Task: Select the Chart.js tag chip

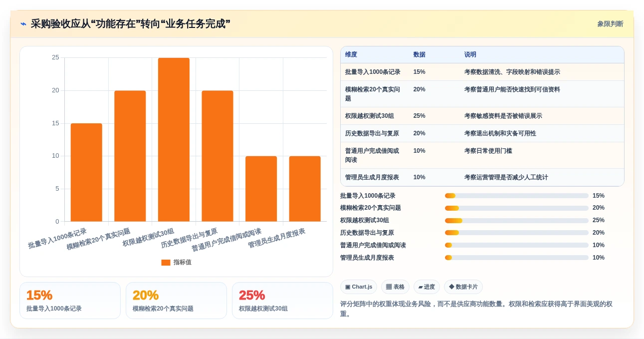Action: coord(359,287)
